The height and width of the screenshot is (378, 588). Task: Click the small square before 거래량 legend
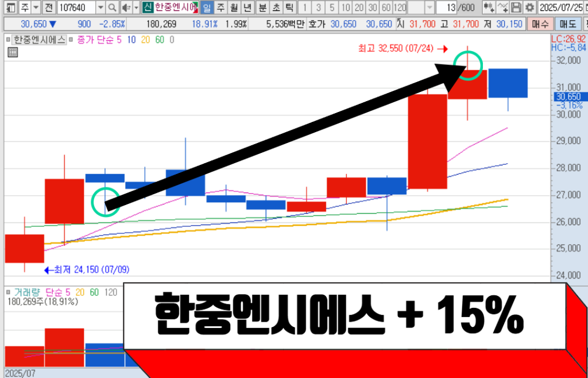coord(8,292)
